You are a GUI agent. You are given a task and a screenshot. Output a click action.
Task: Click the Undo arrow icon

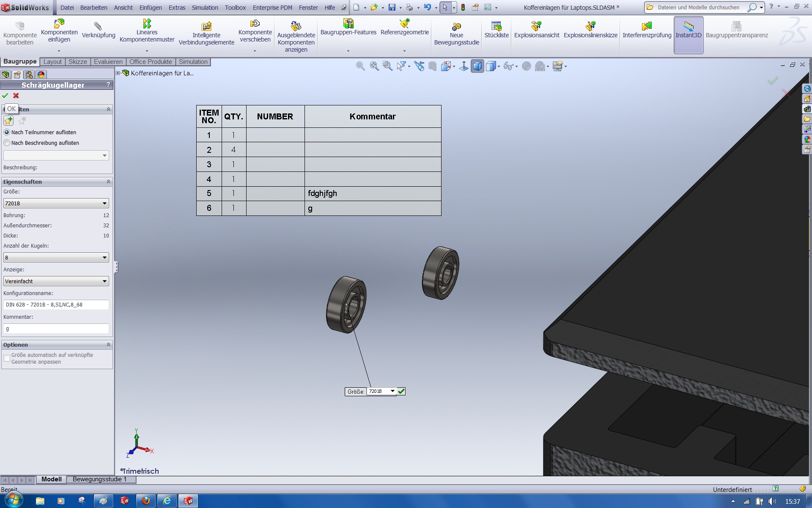(428, 7)
